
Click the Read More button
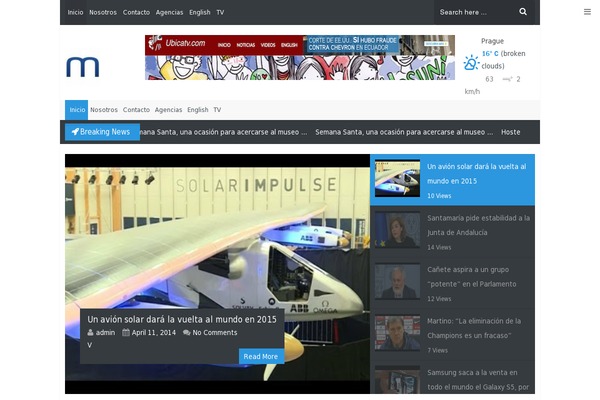pos(261,356)
